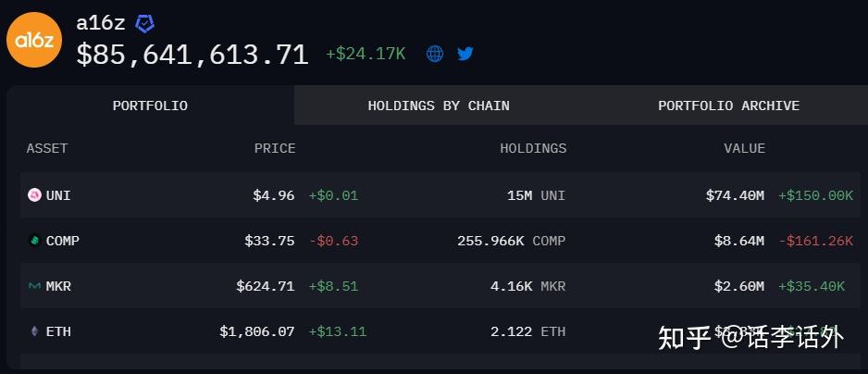Click the verified badge next to a16z
Screen dimensions: 868x374
[x=144, y=24]
